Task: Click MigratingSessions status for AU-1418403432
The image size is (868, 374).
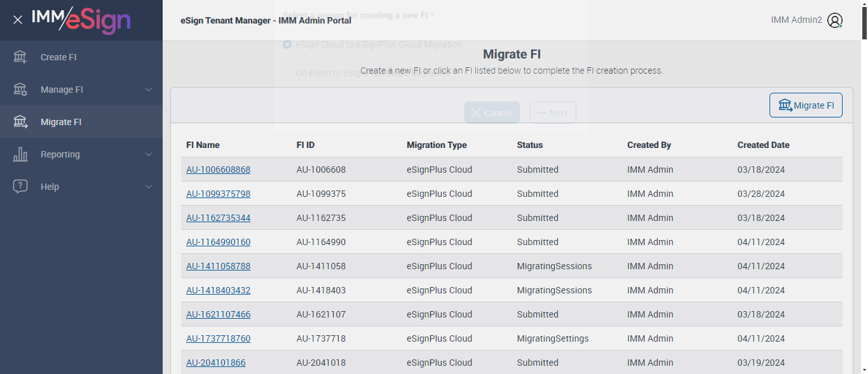Action: tap(554, 290)
